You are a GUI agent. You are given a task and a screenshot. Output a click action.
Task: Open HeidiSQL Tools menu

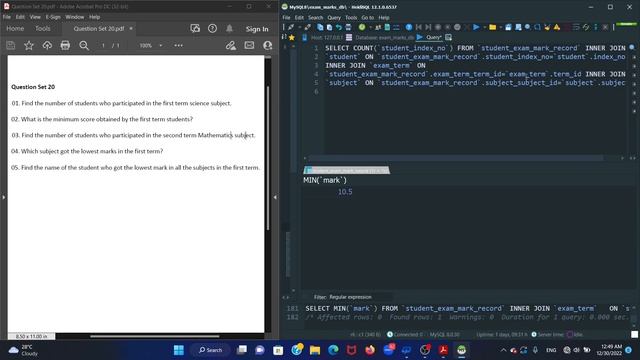(x=351, y=18)
